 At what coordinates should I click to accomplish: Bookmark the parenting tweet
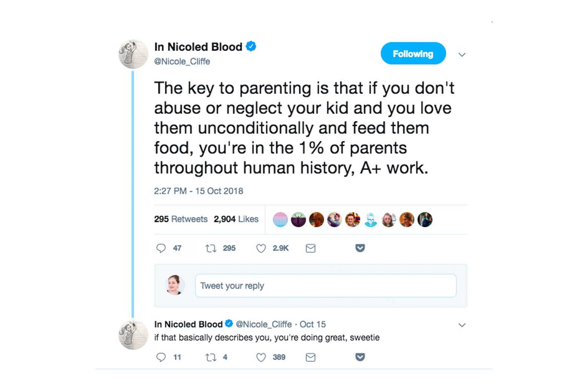click(x=360, y=248)
